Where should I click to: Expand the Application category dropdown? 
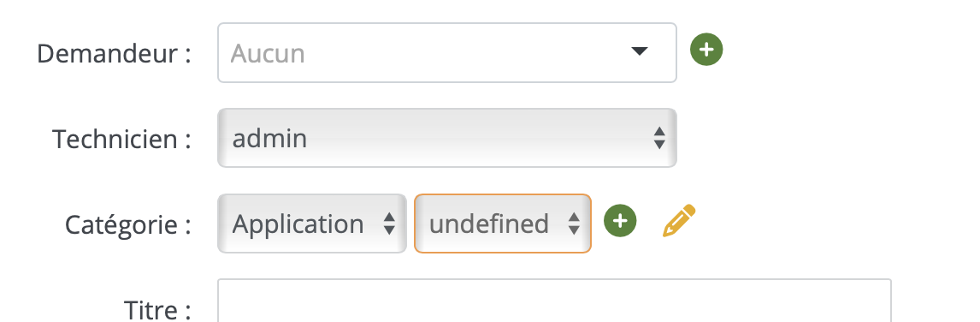312,224
